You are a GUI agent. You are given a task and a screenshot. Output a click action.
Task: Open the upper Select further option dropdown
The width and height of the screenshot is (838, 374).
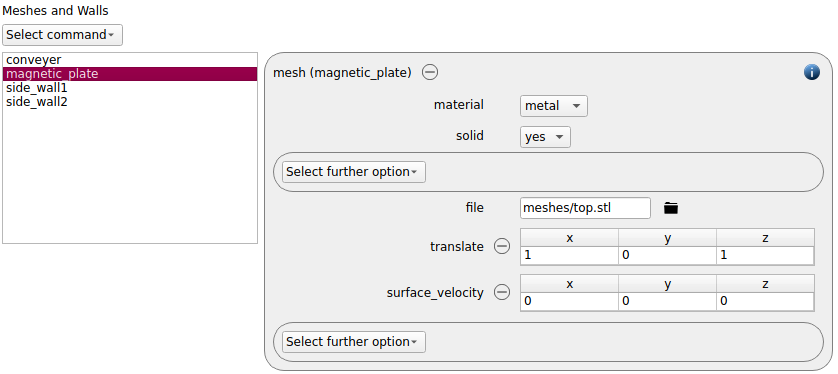pyautogui.click(x=354, y=172)
